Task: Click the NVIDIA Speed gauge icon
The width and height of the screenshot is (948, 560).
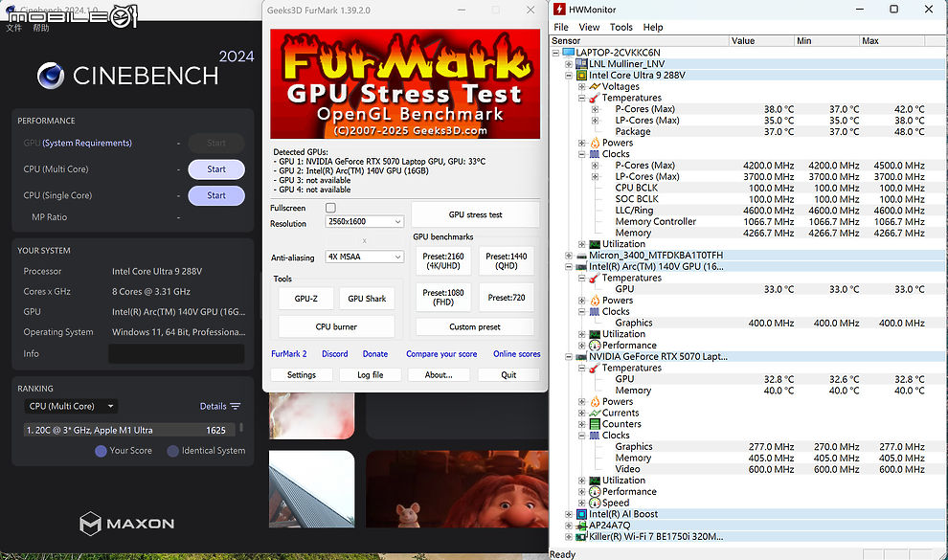Action: point(595,503)
